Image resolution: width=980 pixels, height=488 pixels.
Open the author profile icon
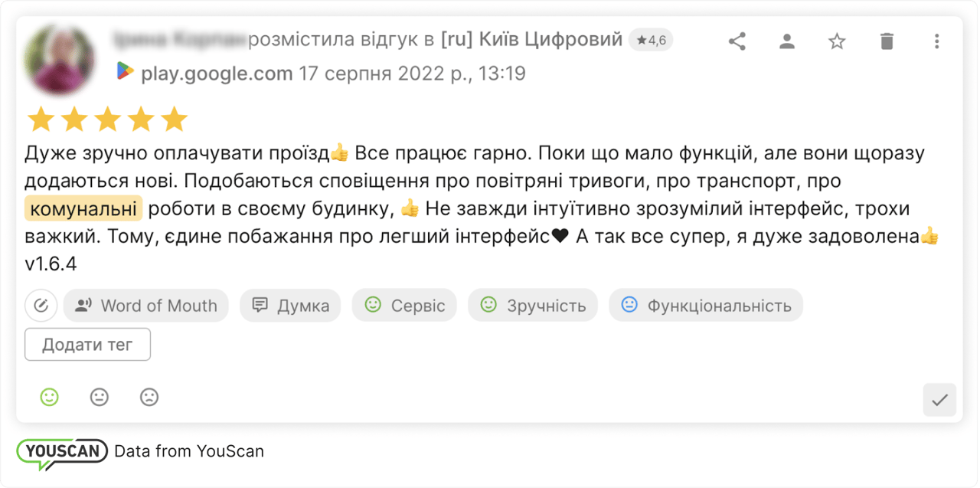coord(786,42)
